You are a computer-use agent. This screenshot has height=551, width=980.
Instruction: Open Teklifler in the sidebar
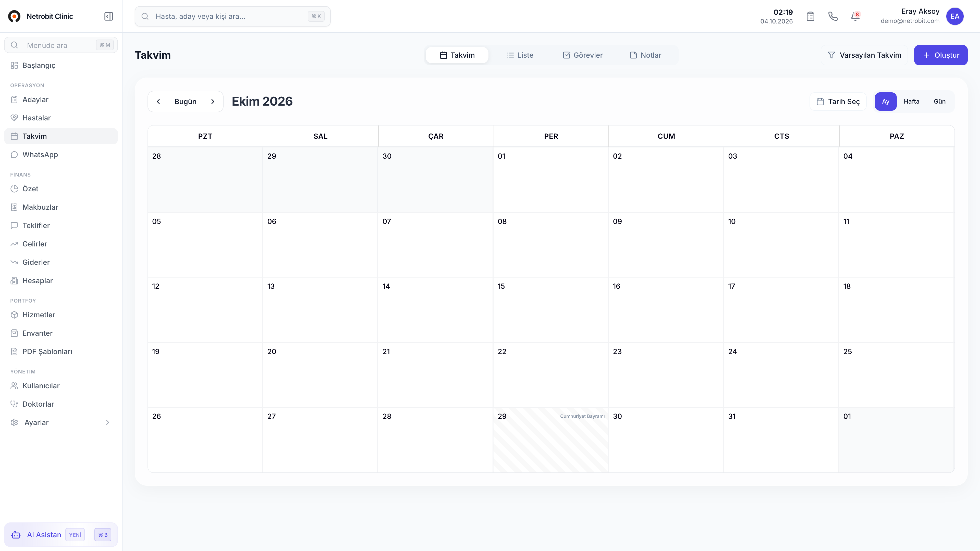click(x=61, y=226)
